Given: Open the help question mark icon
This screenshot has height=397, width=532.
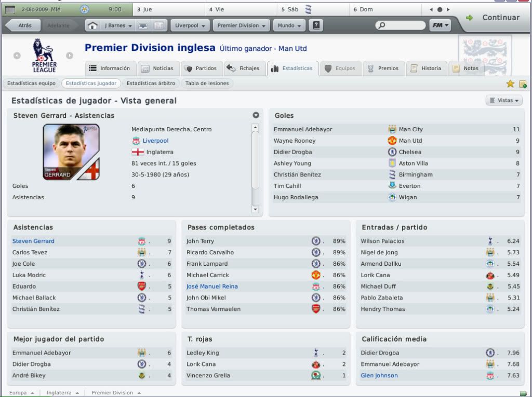Looking at the screenshot, I should pos(315,25).
